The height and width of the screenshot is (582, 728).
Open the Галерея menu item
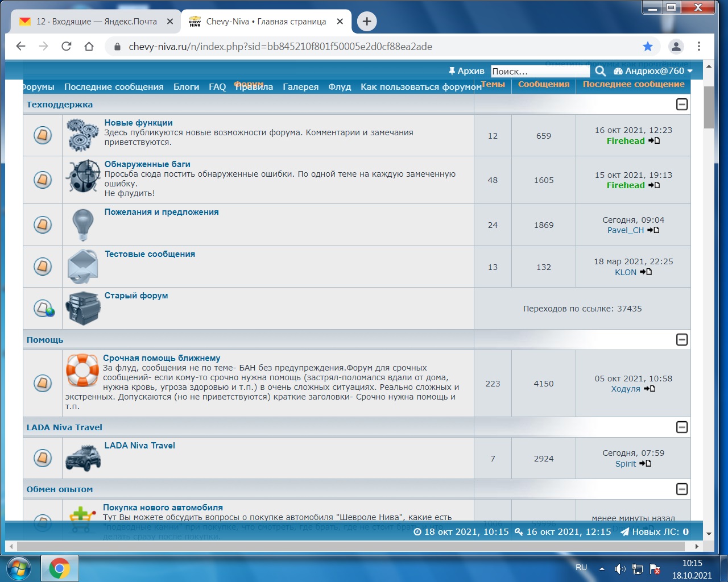[x=300, y=87]
